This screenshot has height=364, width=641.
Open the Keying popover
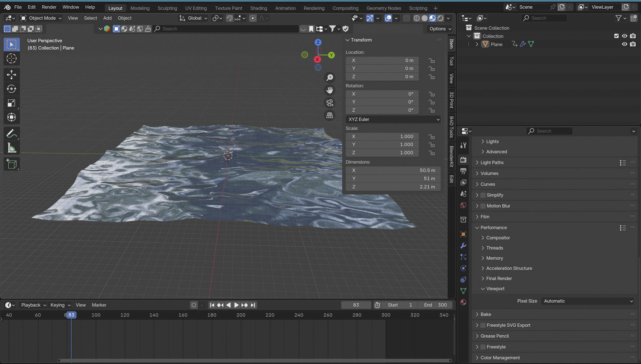click(60, 305)
